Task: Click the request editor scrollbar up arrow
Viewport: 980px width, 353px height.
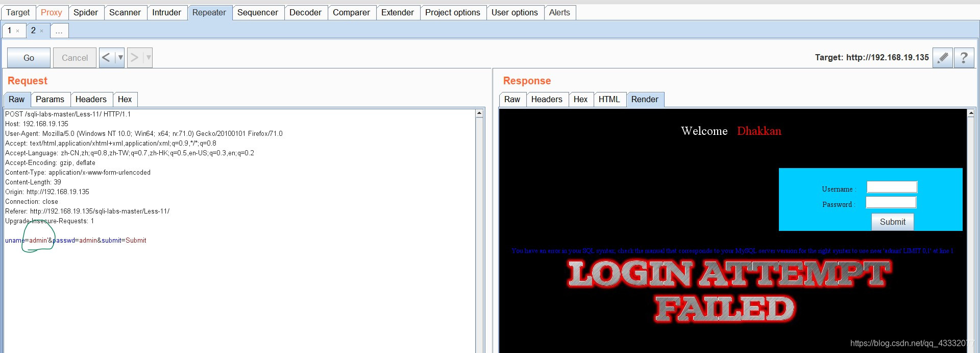Action: pyautogui.click(x=479, y=113)
